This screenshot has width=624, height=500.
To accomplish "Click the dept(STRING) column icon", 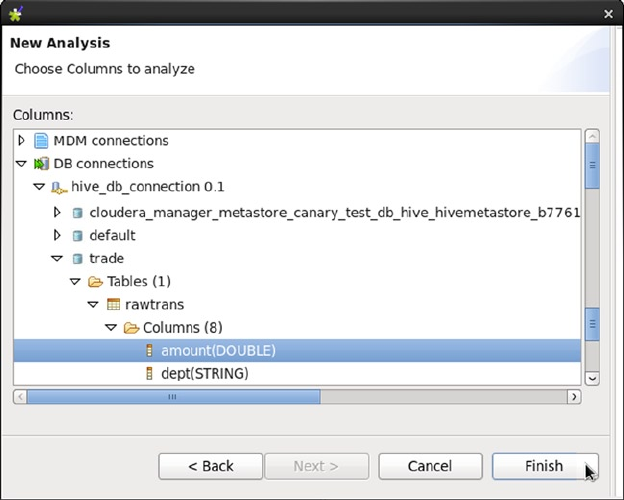I will (150, 373).
